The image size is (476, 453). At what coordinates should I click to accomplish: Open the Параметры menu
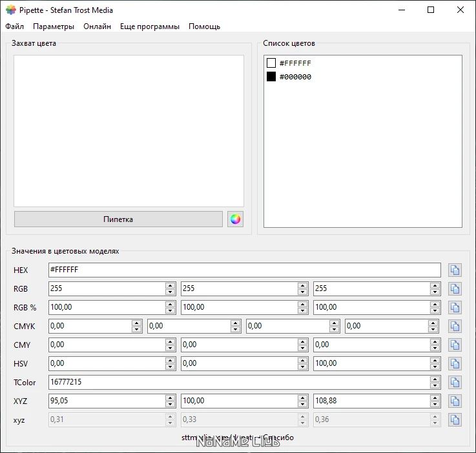(54, 26)
